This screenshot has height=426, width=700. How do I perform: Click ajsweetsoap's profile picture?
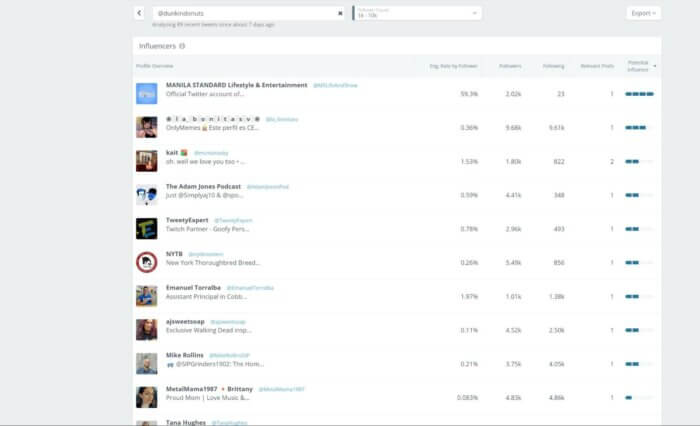click(x=146, y=330)
